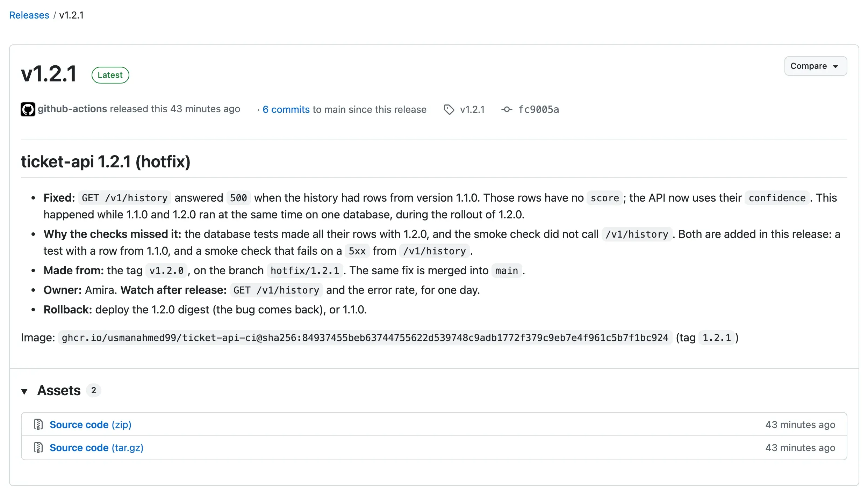
Task: Click the archive icon for Source code (tar.gz)
Action: (38, 447)
